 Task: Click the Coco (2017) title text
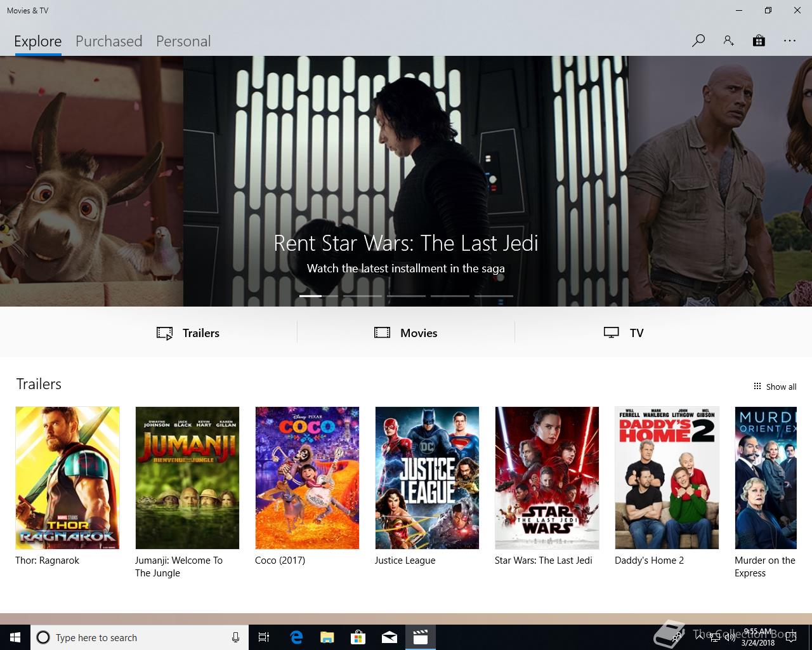pyautogui.click(x=280, y=560)
